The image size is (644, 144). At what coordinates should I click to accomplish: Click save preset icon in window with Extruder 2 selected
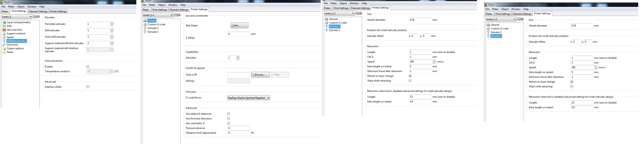[519, 19]
